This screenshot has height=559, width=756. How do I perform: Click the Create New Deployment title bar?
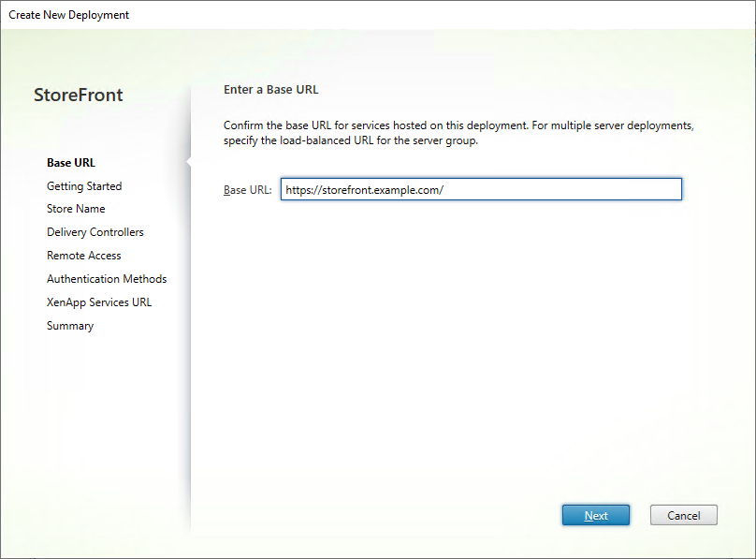67,14
